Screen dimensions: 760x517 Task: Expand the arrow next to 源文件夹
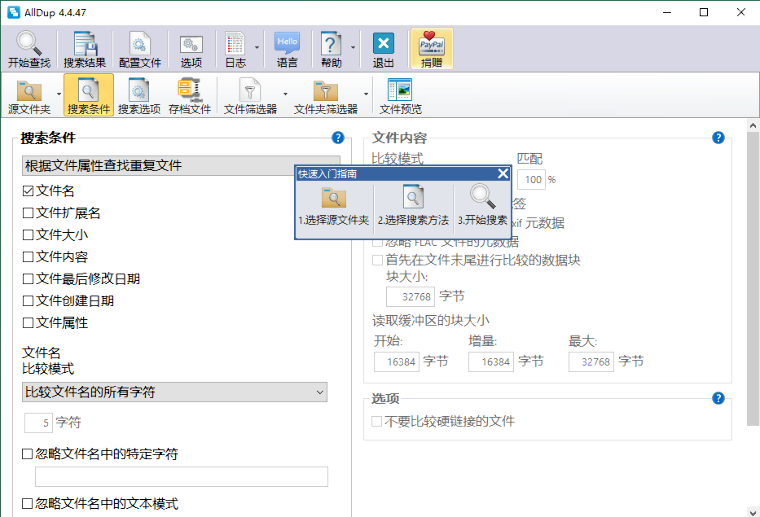click(59, 94)
